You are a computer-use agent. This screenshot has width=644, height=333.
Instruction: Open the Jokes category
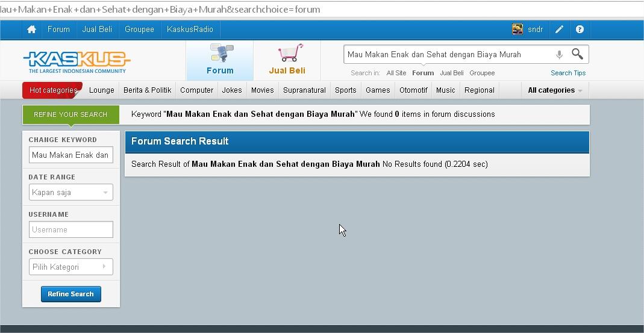[232, 90]
